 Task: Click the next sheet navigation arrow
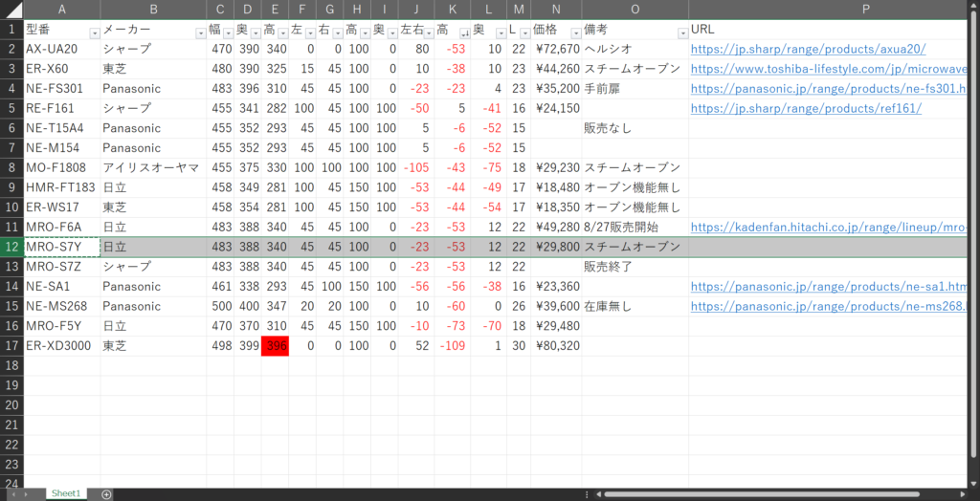pyautogui.click(x=26, y=494)
